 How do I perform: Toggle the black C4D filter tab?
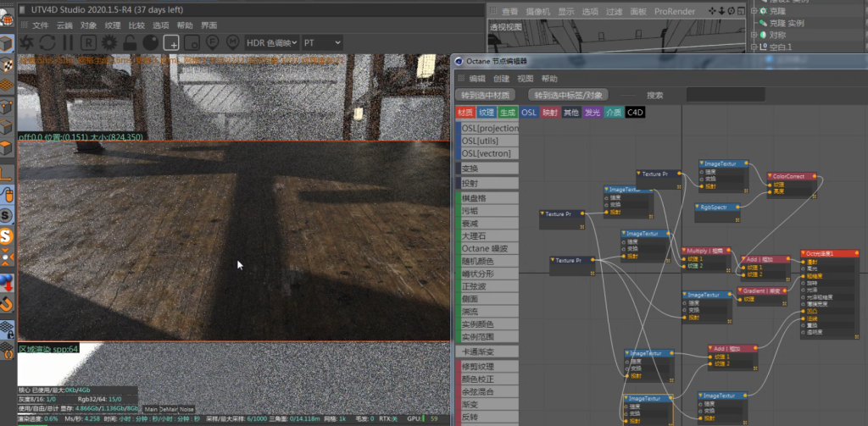point(635,113)
